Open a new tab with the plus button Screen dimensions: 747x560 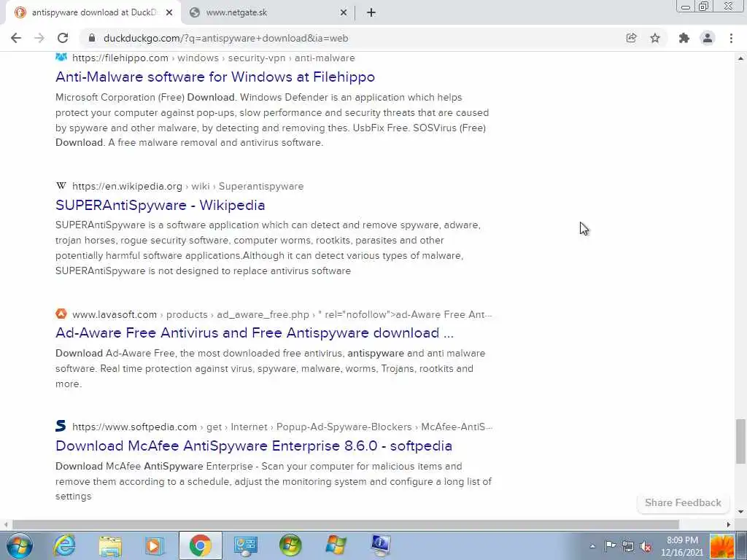tap(371, 13)
